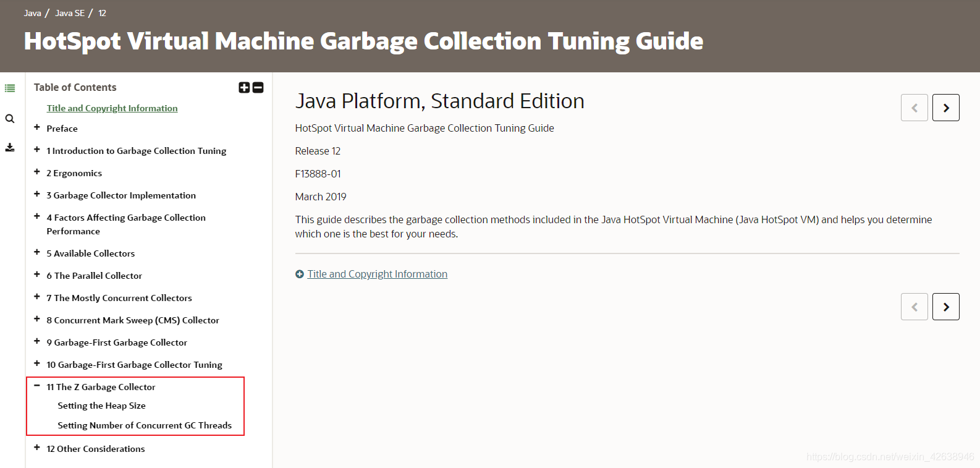The height and width of the screenshot is (468, 980).
Task: Expand all table of contents entries
Action: (x=244, y=88)
